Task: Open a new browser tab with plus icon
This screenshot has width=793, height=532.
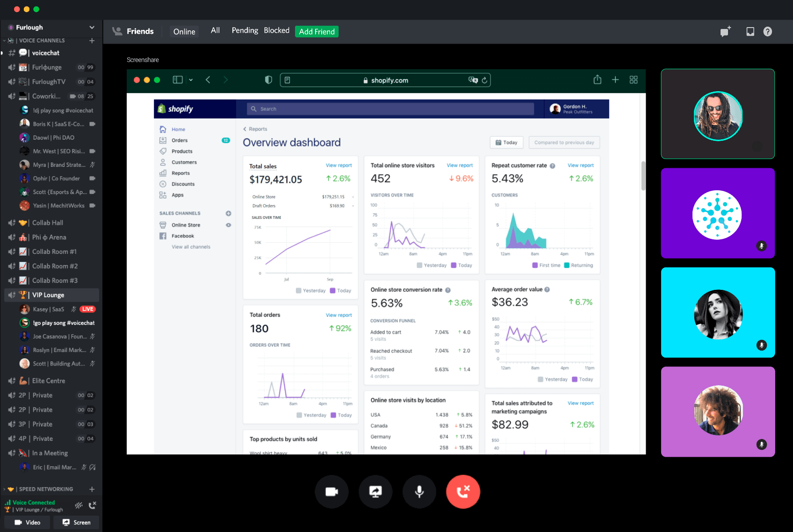Action: tap(615, 80)
